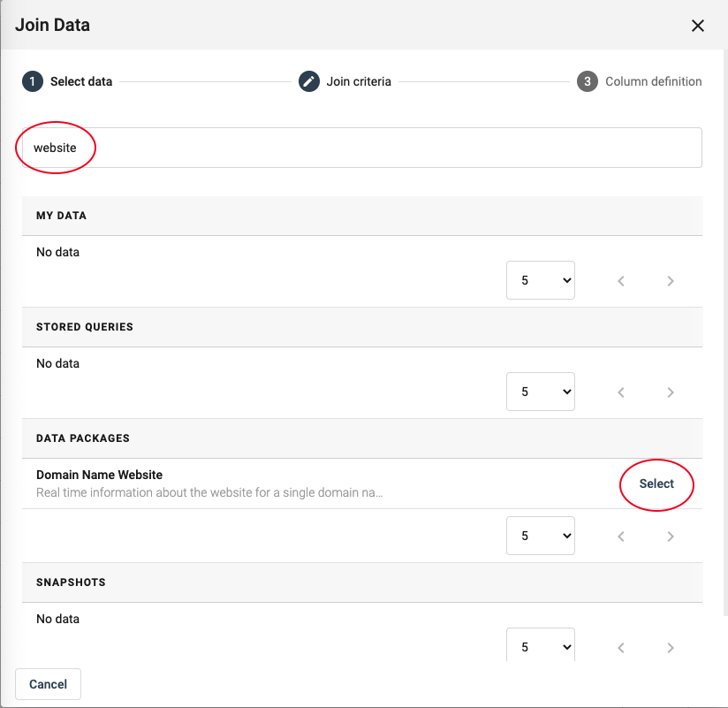Go to previous page in Stored Queries
728x708 pixels.
(x=621, y=392)
